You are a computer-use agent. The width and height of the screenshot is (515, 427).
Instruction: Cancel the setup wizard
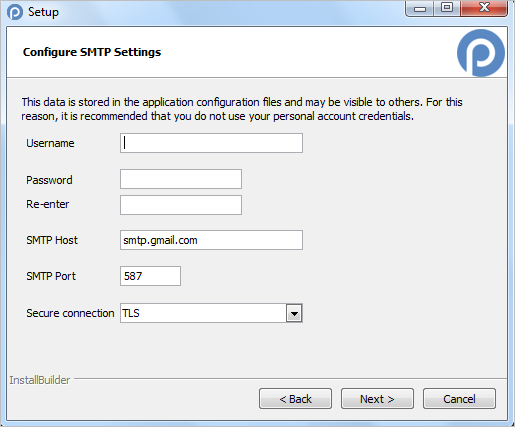click(459, 399)
